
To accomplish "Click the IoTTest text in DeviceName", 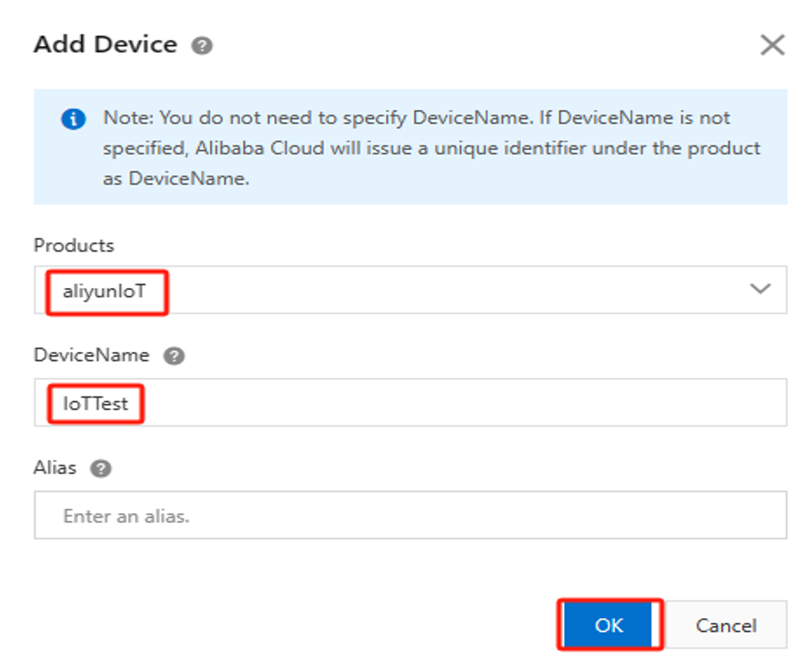I will point(95,403).
